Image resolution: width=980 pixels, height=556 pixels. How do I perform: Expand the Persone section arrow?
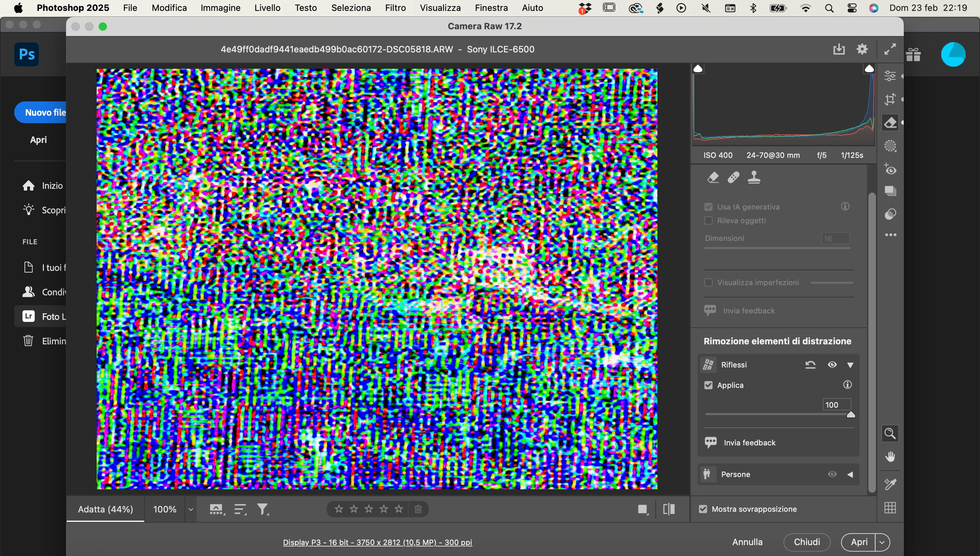(850, 475)
